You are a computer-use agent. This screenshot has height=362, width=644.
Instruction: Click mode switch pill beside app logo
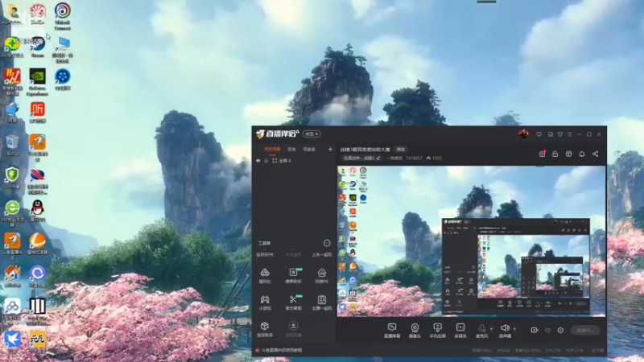pos(312,134)
